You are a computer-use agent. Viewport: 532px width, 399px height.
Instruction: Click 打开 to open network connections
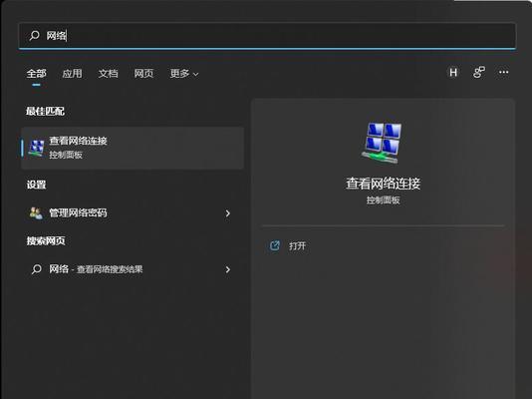click(x=297, y=245)
